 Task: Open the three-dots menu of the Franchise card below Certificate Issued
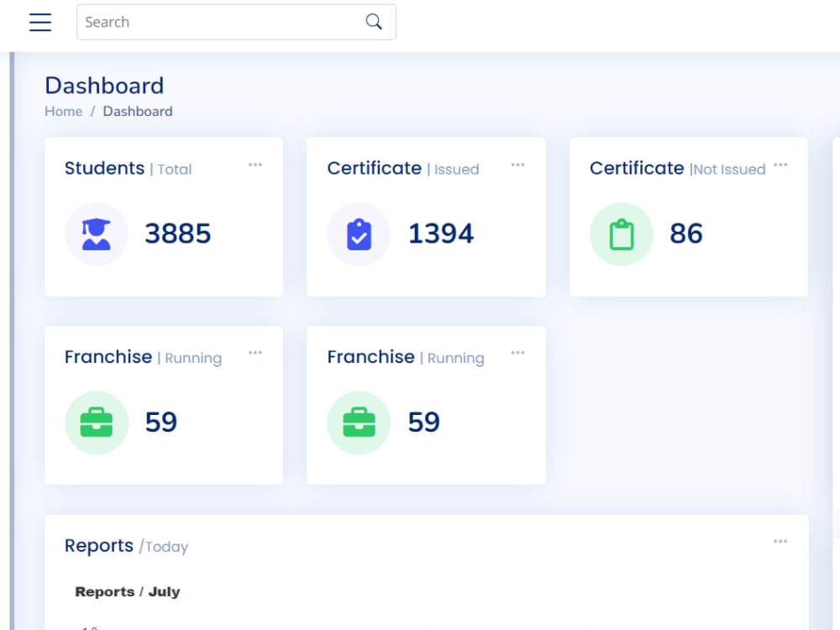pyautogui.click(x=518, y=353)
